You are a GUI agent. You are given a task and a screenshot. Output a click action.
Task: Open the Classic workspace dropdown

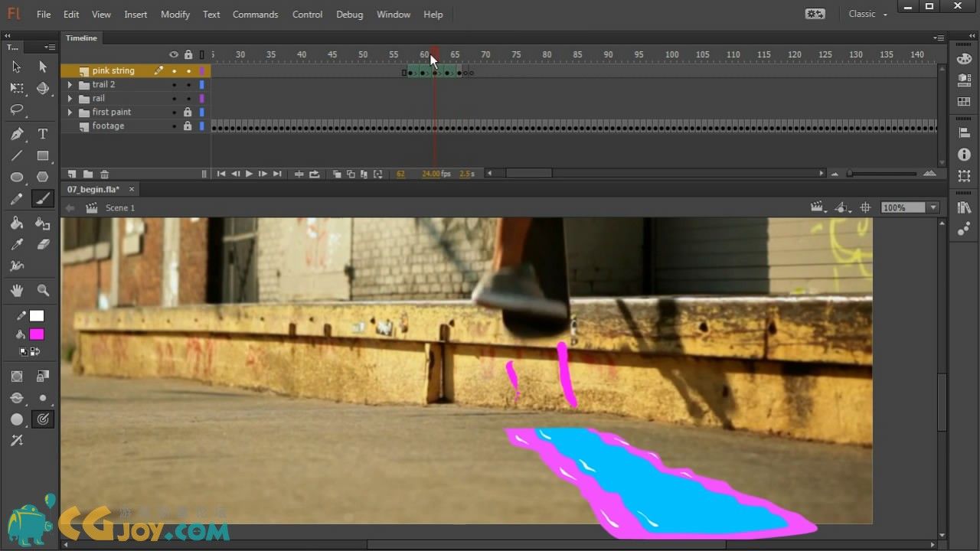[x=868, y=14]
